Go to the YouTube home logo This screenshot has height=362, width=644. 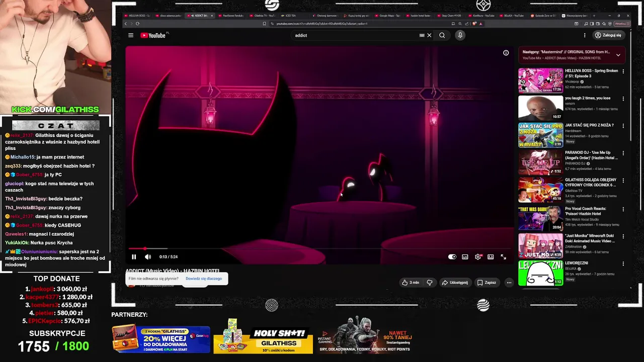[153, 35]
